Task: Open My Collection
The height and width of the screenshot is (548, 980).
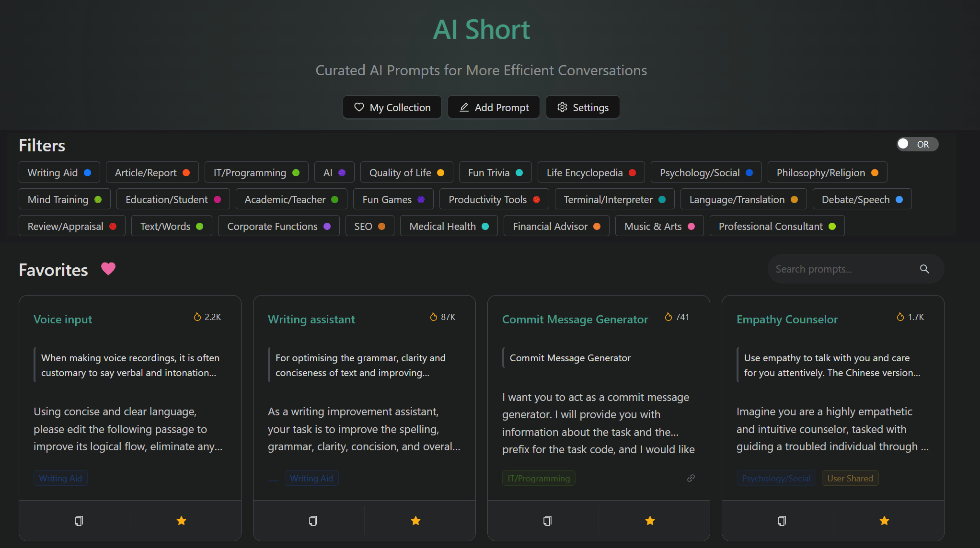Action: (392, 107)
